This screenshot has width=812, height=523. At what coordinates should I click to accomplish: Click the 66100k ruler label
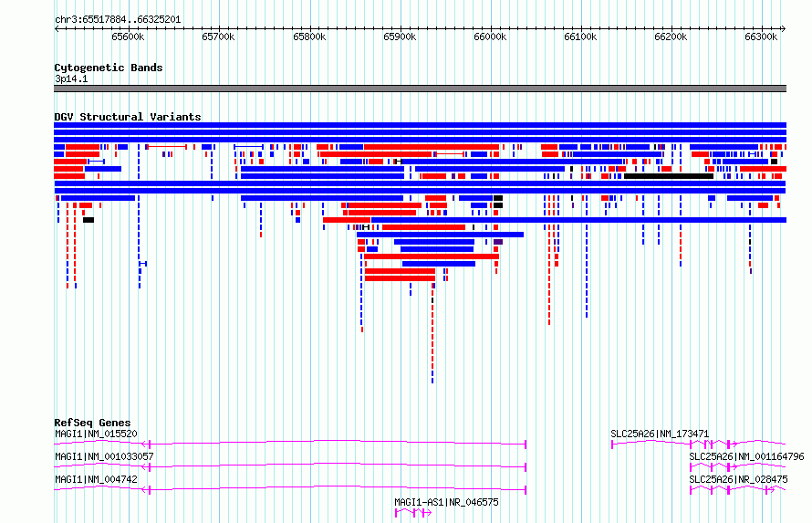pos(580,37)
